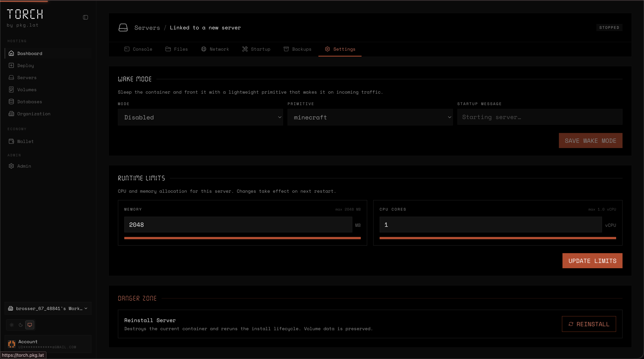Focus the Startup Message input field
The width and height of the screenshot is (644, 359).
click(539, 117)
